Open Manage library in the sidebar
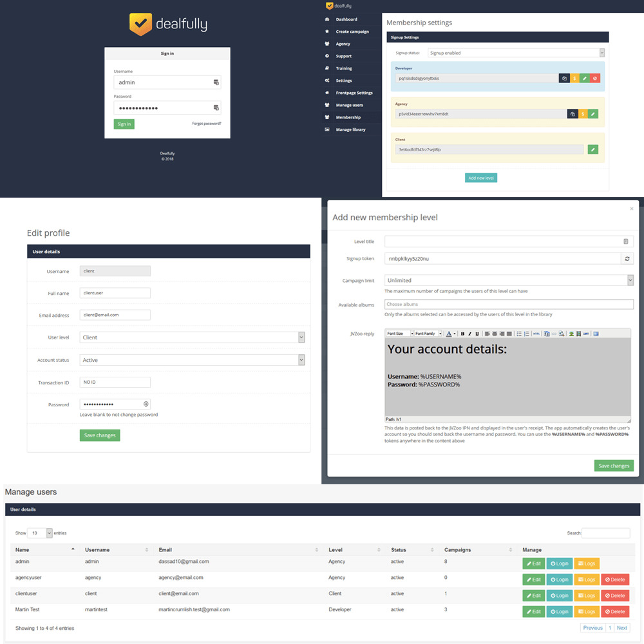644x644 pixels. [350, 129]
